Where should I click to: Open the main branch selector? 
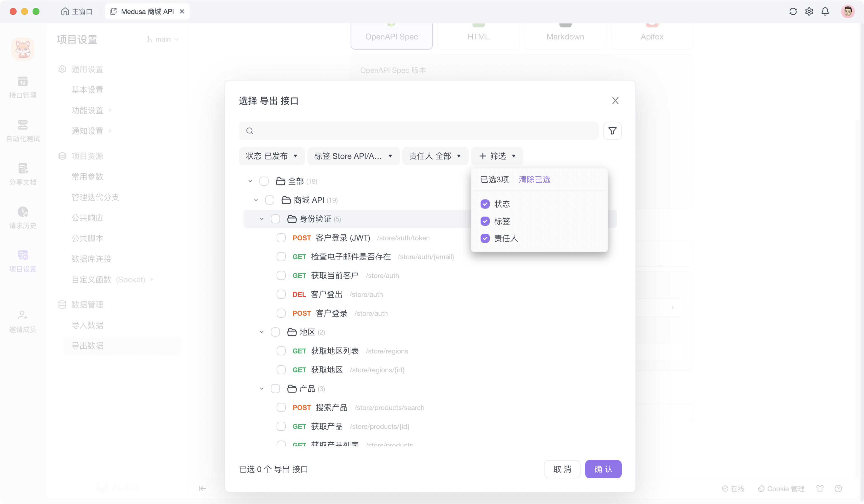[163, 39]
